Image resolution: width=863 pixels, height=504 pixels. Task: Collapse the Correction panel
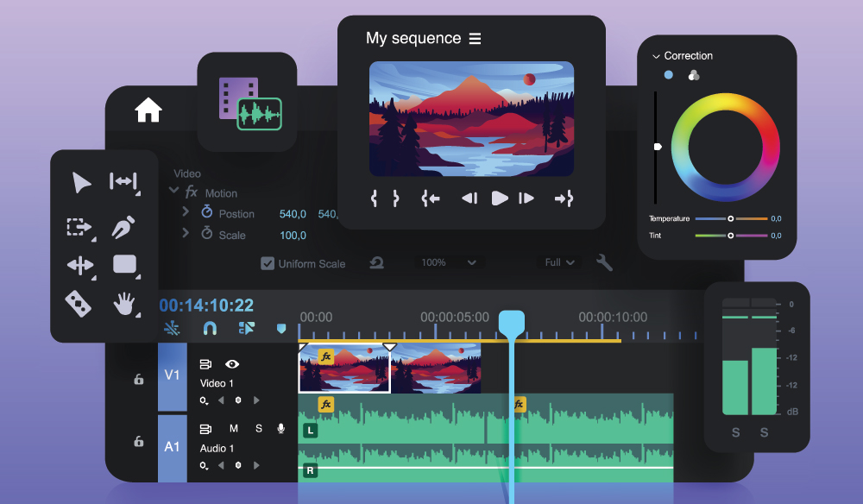click(656, 55)
